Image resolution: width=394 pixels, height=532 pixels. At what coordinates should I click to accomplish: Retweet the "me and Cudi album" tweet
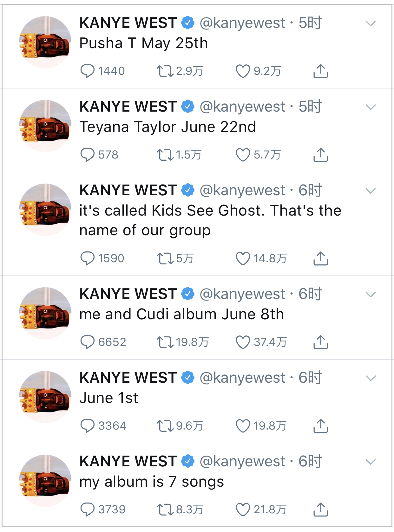pyautogui.click(x=165, y=342)
